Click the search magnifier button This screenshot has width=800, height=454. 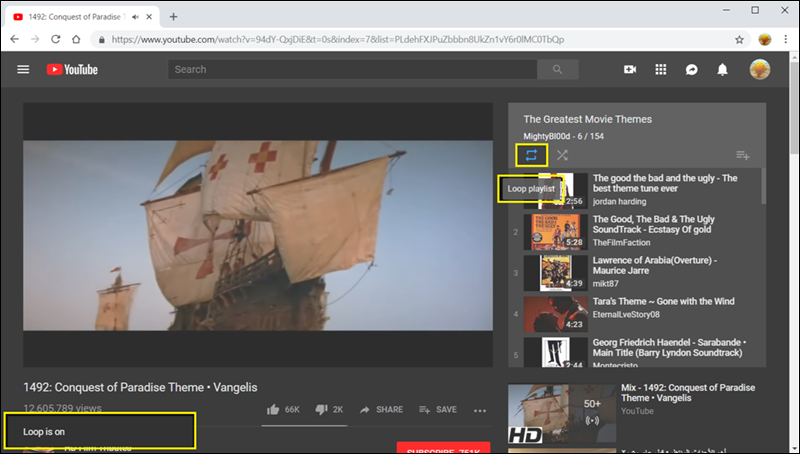pos(557,69)
